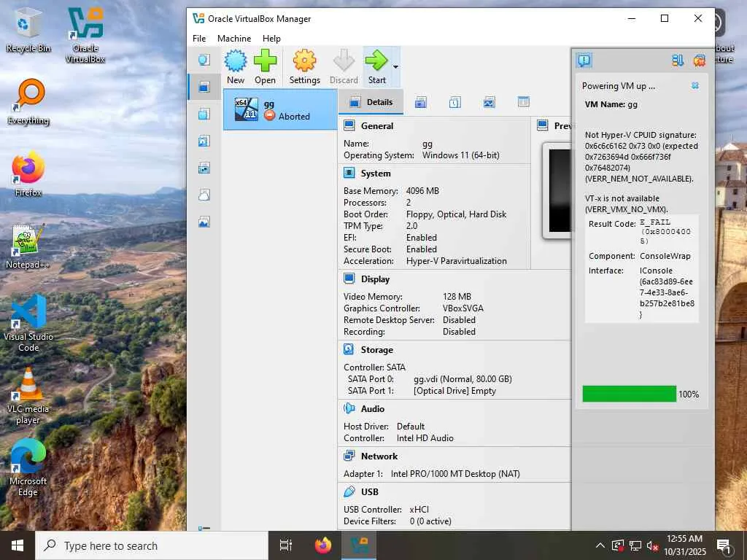Click the Graphics Controller value VBoxSVGA
Image resolution: width=747 pixels, height=560 pixels.
click(x=463, y=308)
